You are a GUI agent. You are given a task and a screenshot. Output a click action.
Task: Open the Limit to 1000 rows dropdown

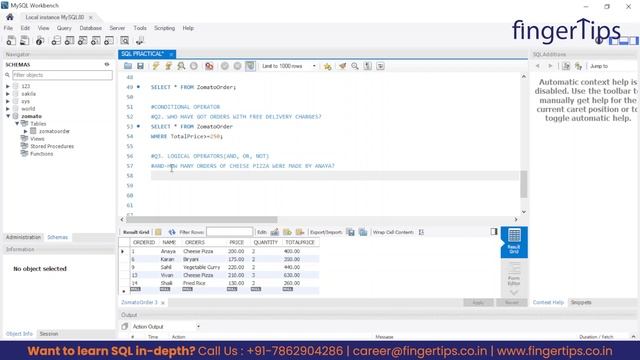click(289, 66)
